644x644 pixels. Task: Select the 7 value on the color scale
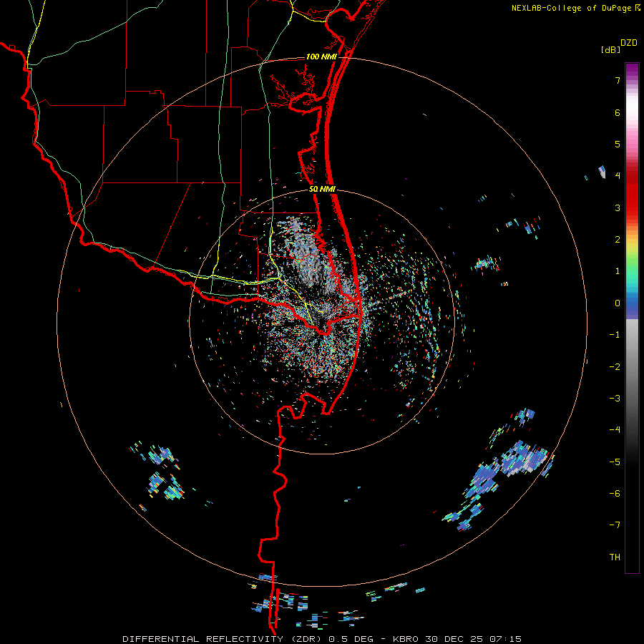point(618,80)
